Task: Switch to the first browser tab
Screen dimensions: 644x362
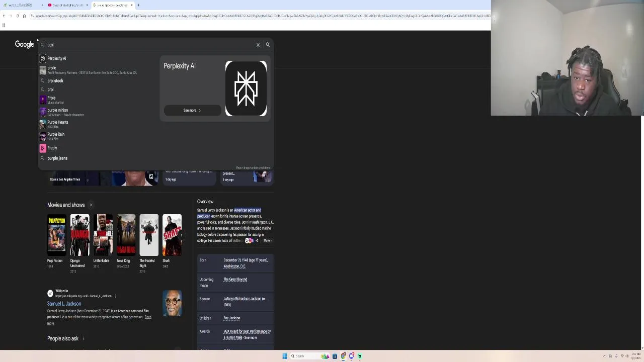Action: tap(23, 5)
